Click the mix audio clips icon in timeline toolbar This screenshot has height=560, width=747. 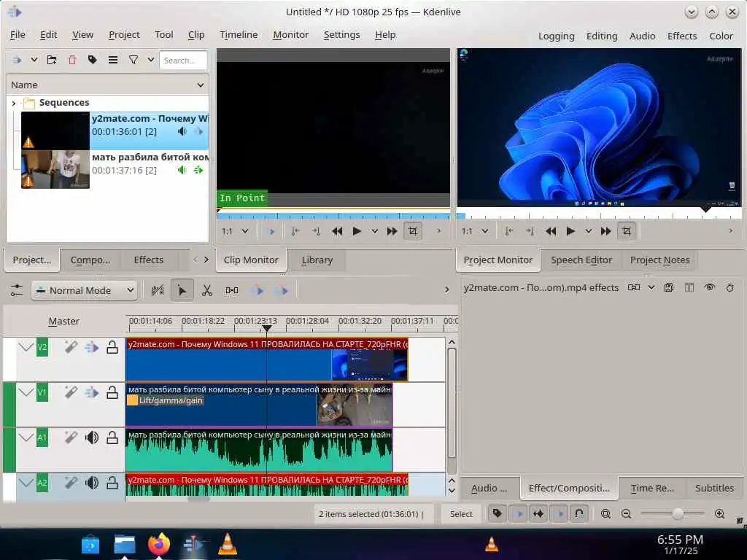point(158,290)
